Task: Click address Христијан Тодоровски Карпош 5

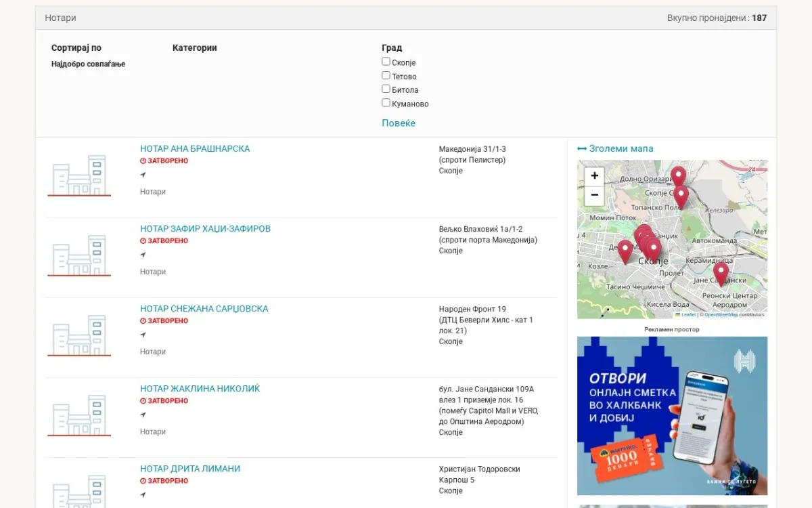Action: [479, 474]
